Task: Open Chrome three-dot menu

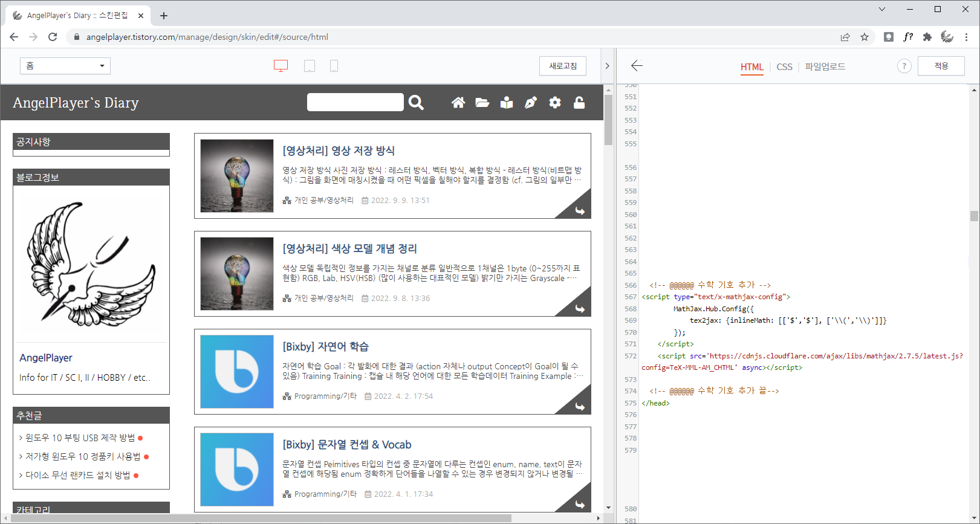Action: pyautogui.click(x=966, y=37)
